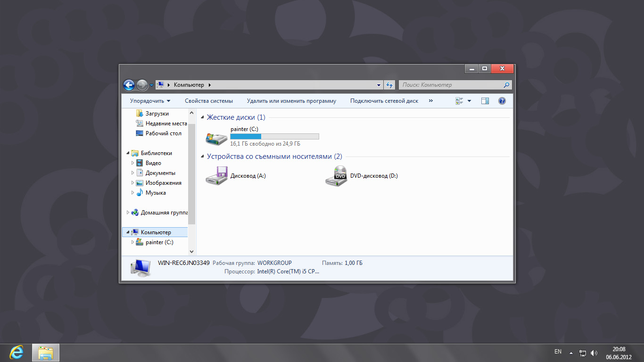
Task: Expand the Видео library arrow
Action: click(x=132, y=163)
